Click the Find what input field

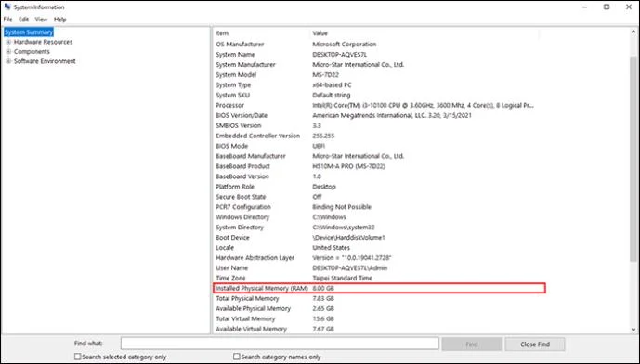tap(280, 344)
